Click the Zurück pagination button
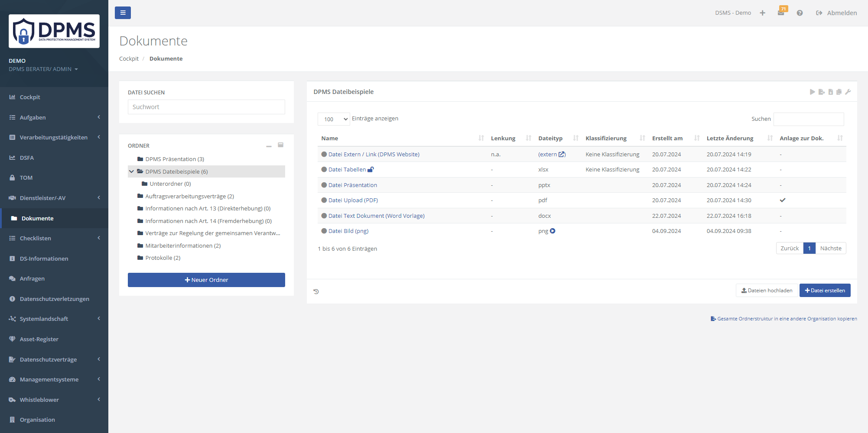 tap(790, 248)
